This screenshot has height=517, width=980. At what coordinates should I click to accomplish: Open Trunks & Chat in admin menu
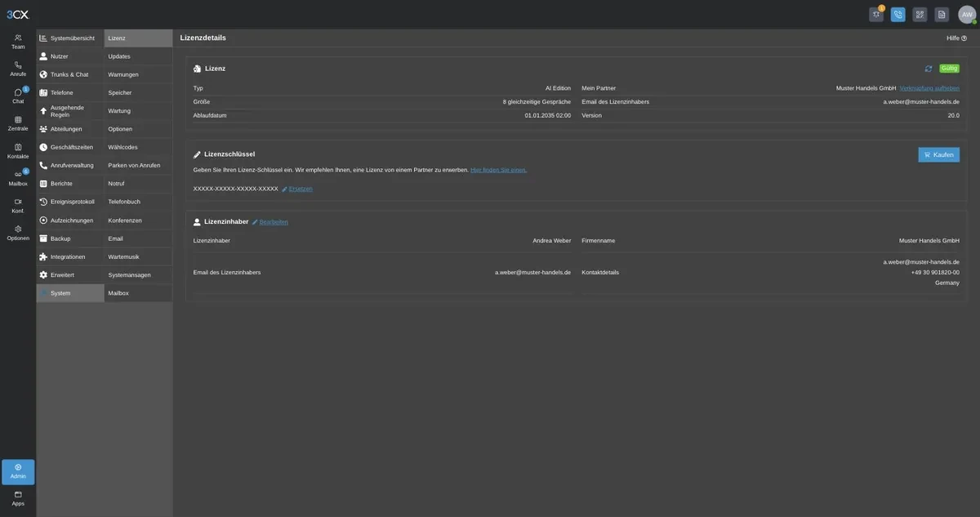pyautogui.click(x=70, y=74)
